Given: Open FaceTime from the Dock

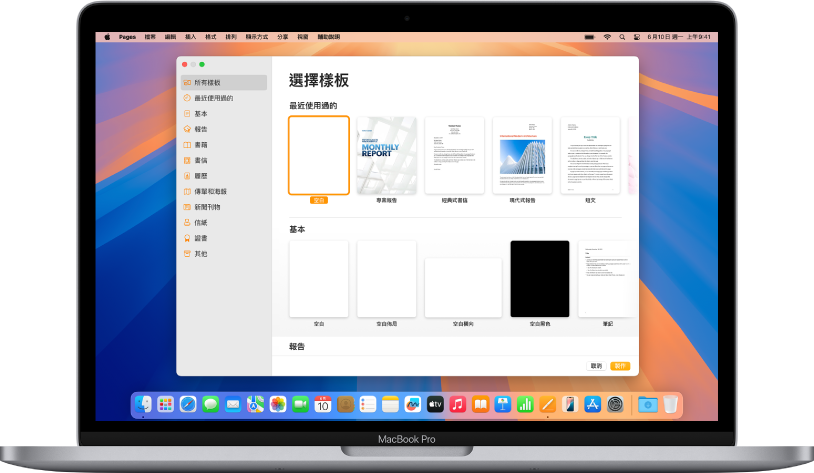Looking at the screenshot, I should pos(300,404).
